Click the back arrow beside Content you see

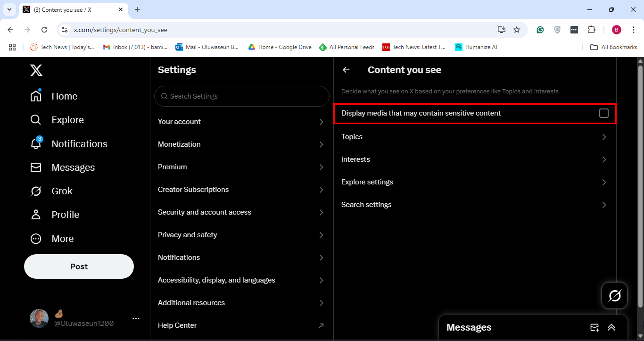tap(346, 70)
